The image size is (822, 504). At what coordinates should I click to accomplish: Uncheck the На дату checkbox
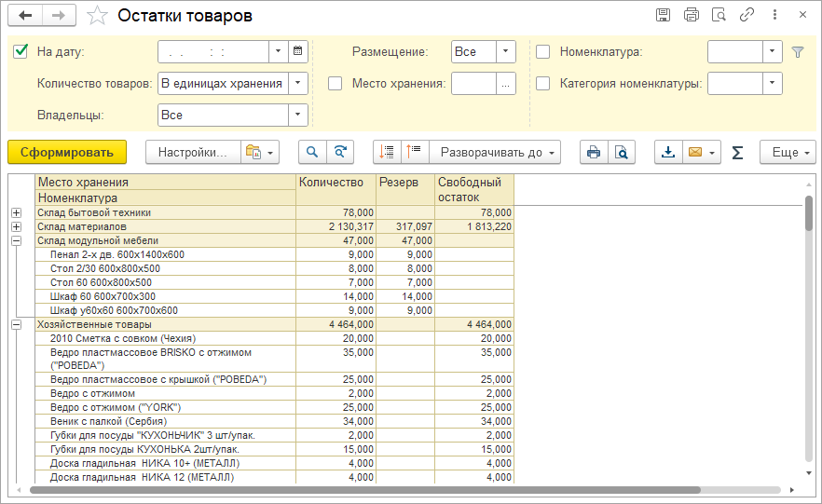click(x=21, y=52)
